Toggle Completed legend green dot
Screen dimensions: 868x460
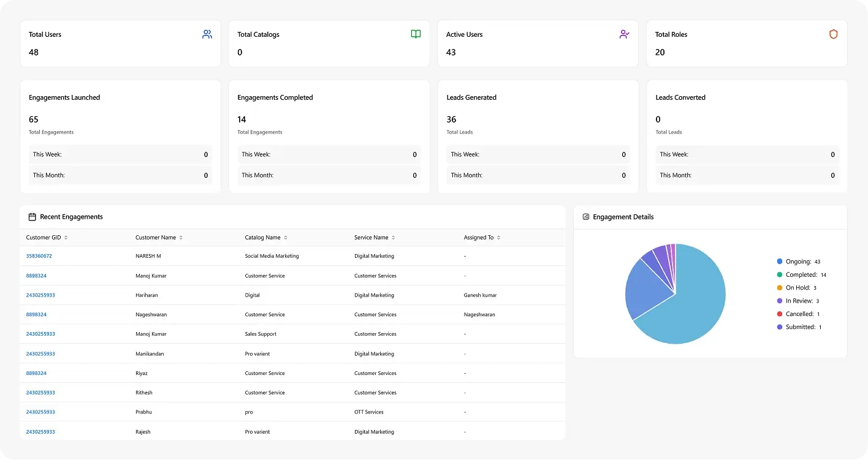pos(780,275)
